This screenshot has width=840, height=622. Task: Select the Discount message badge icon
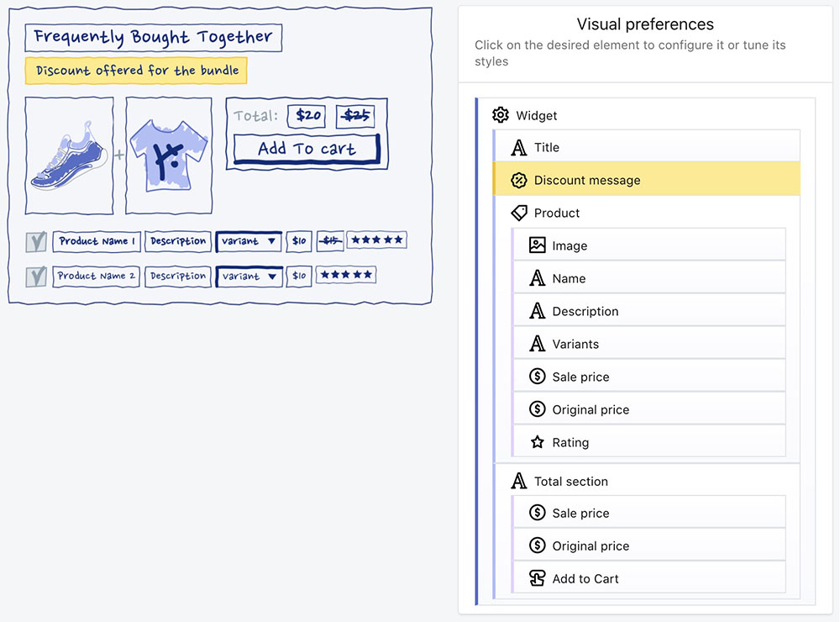pyautogui.click(x=518, y=180)
